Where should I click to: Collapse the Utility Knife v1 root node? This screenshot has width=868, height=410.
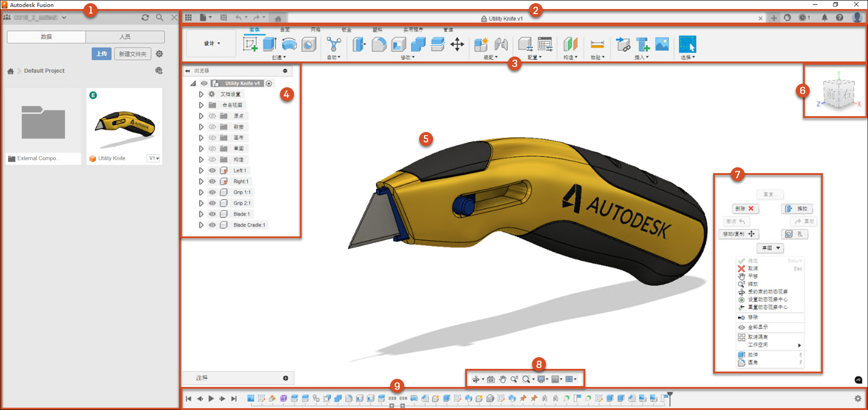(193, 83)
